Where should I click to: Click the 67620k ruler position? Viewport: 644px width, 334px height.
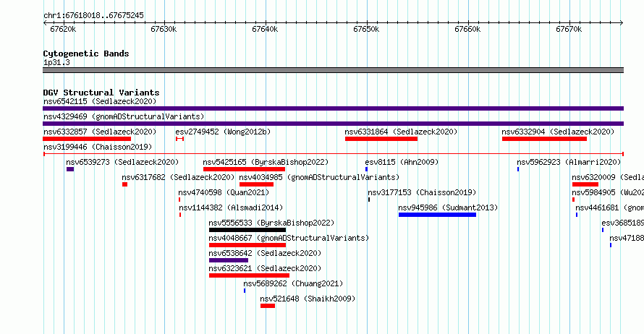63,30
